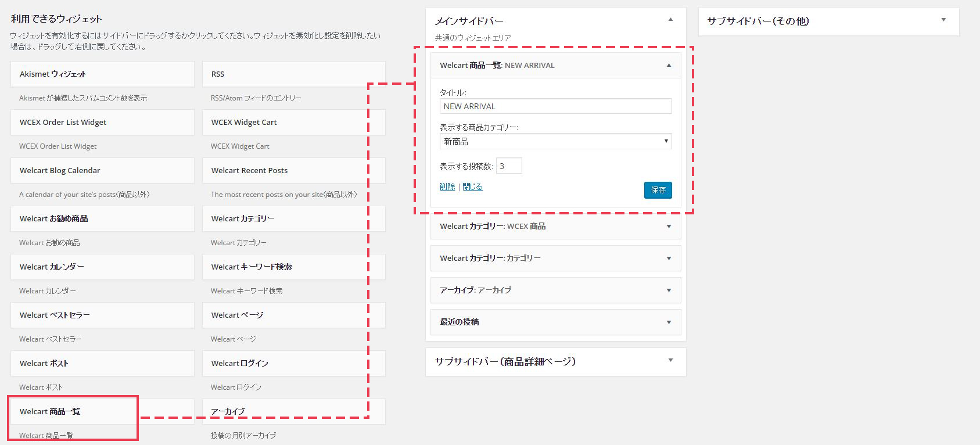
Task: Expand アーカイブ: アーカイブ widget arrow
Action: (x=669, y=290)
